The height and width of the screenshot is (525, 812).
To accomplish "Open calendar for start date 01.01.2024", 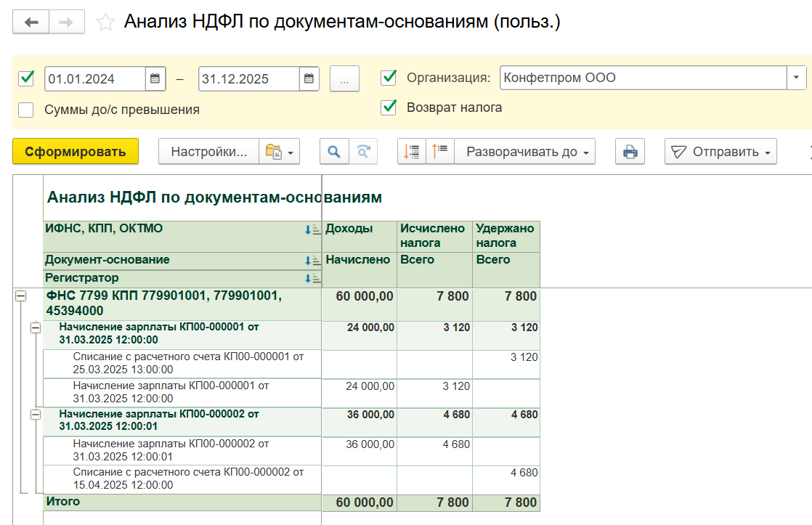I will pyautogui.click(x=155, y=78).
